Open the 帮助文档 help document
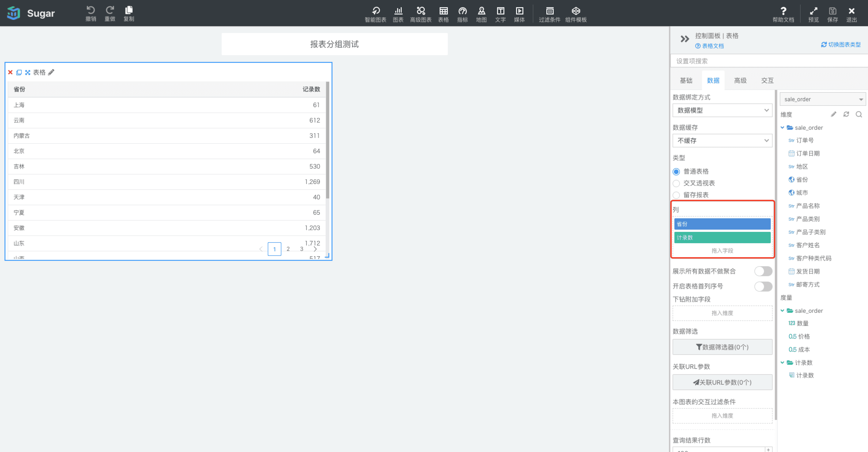 tap(783, 14)
